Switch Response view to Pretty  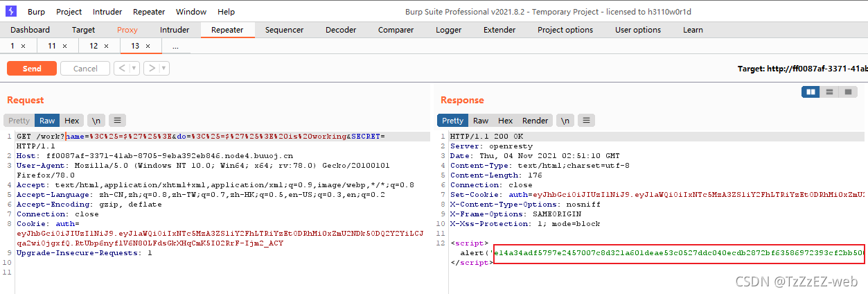pos(452,121)
